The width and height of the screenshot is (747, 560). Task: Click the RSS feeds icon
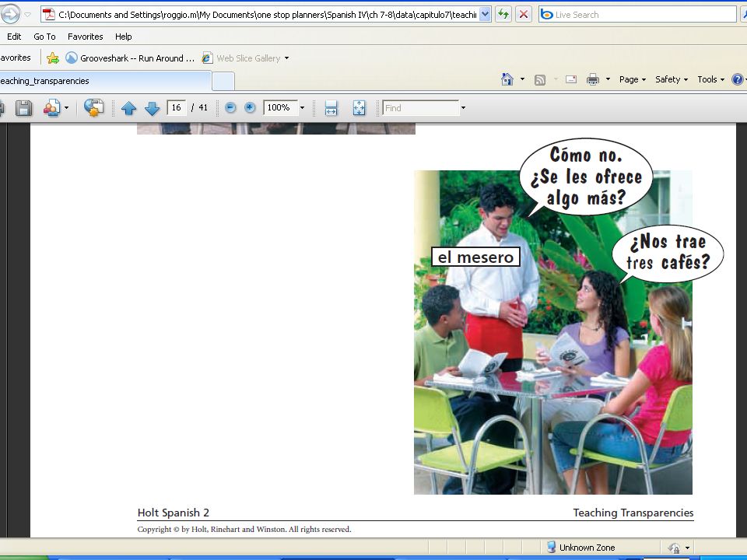tap(540, 80)
